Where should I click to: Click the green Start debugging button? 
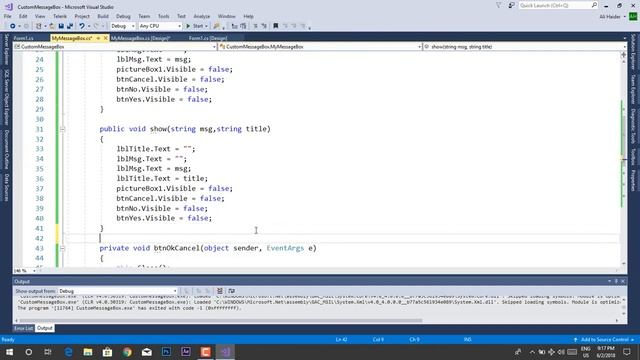coord(195,26)
